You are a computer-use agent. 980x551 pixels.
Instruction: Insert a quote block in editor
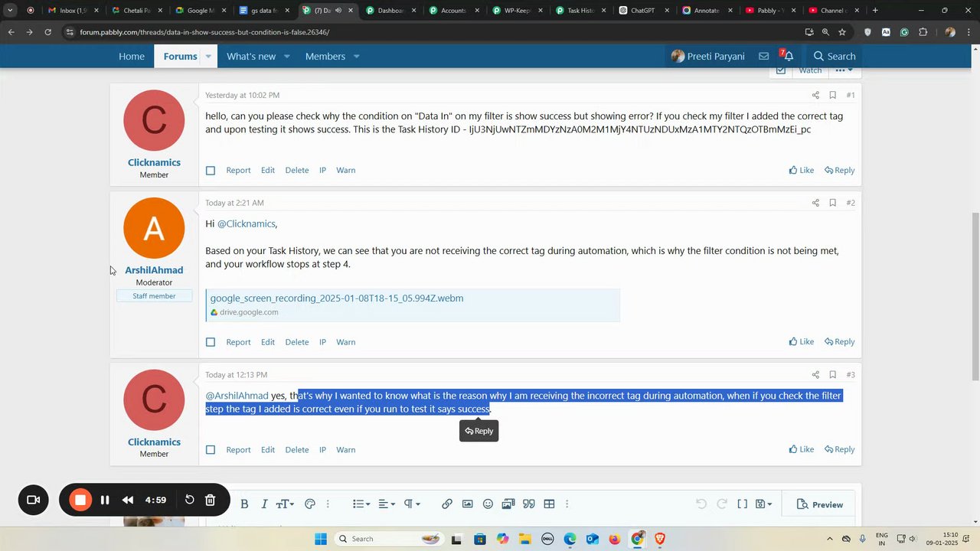pos(528,504)
